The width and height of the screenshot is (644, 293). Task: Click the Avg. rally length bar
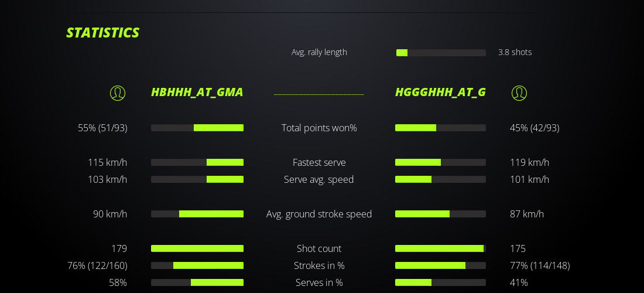(441, 53)
